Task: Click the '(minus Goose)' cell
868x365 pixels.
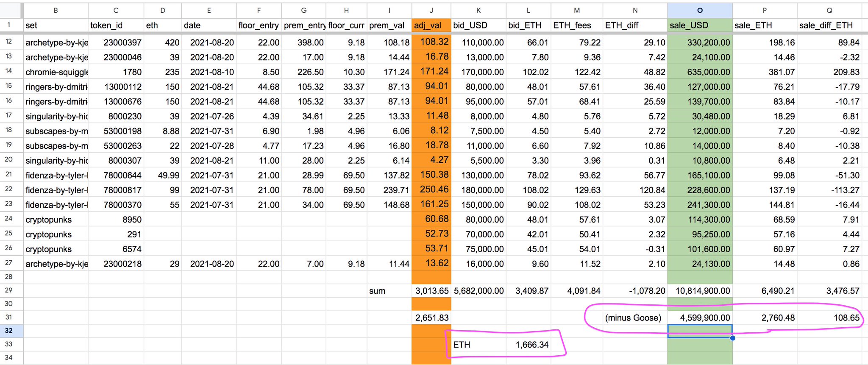Action: pos(635,318)
